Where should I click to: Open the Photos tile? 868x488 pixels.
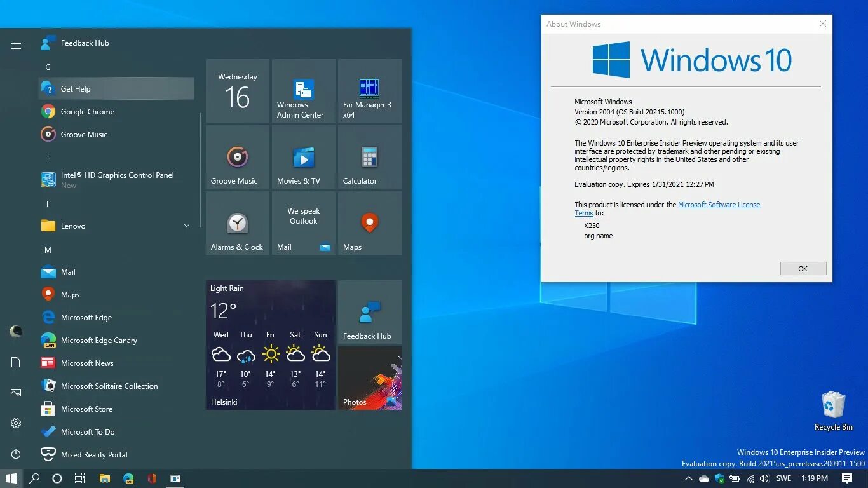pos(370,378)
